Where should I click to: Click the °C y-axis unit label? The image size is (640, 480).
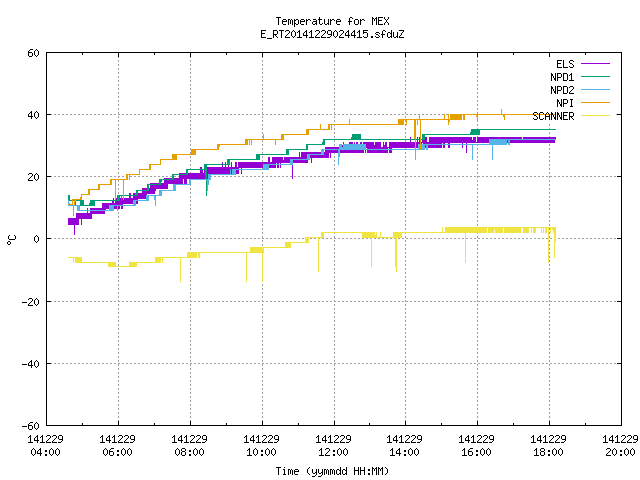(x=11, y=240)
